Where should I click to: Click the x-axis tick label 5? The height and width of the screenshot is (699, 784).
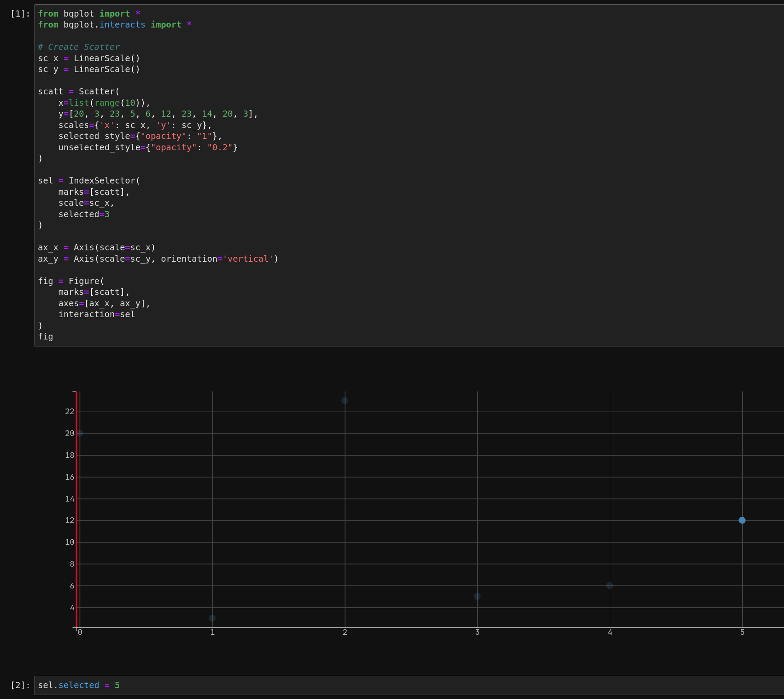pos(743,632)
